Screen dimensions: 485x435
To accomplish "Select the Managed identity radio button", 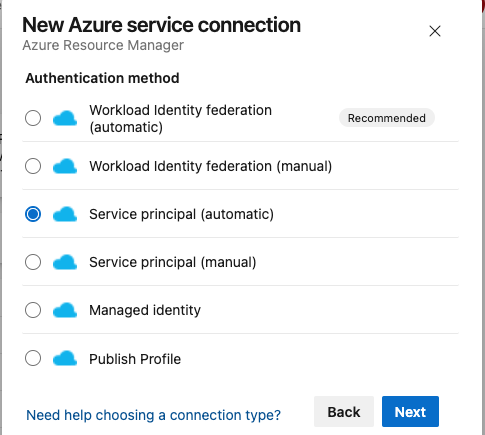I will pos(33,310).
